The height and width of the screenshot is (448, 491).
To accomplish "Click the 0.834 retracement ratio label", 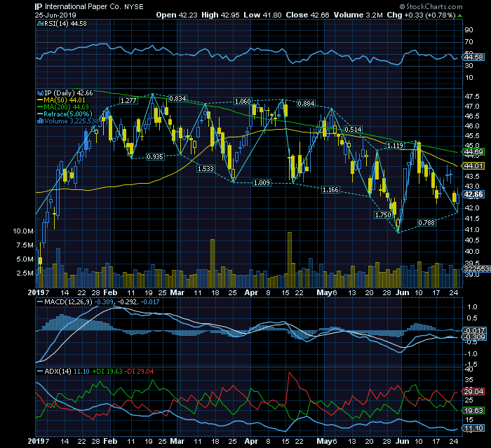I will click(x=177, y=99).
